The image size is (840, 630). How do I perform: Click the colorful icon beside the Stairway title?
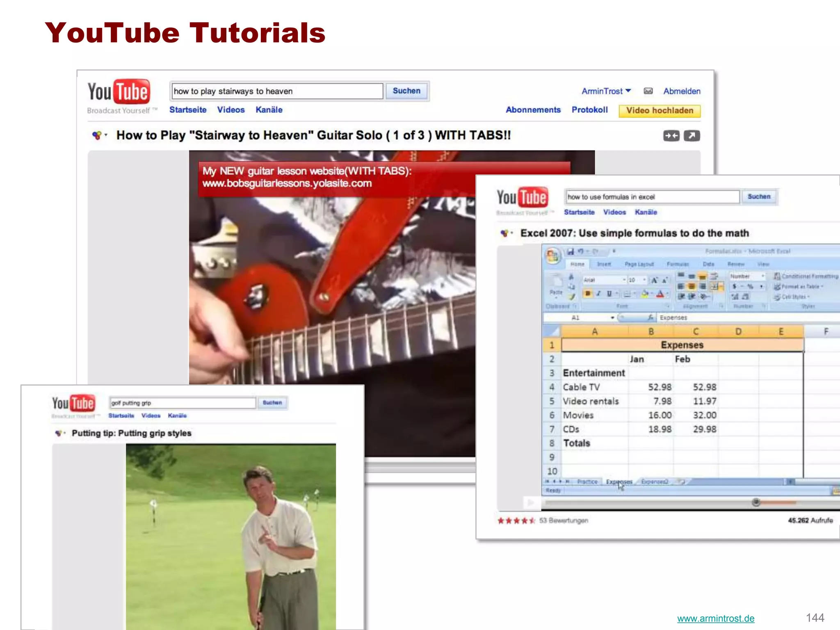(x=97, y=135)
